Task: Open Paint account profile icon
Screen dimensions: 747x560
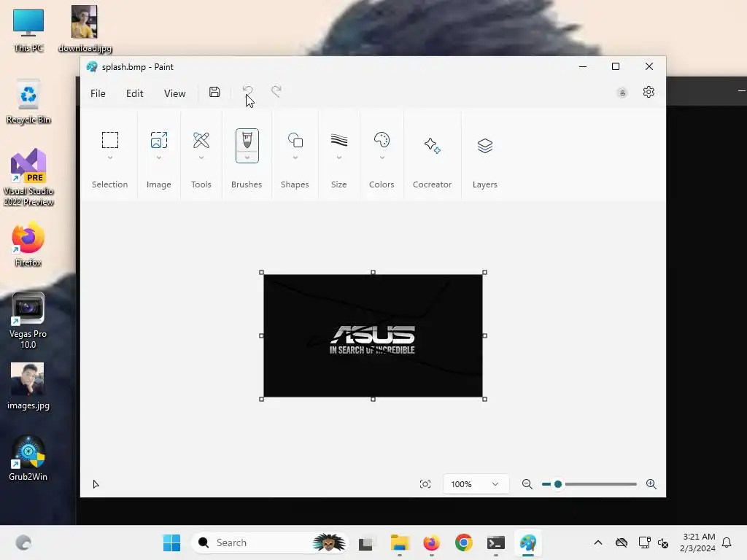Action: pos(622,93)
